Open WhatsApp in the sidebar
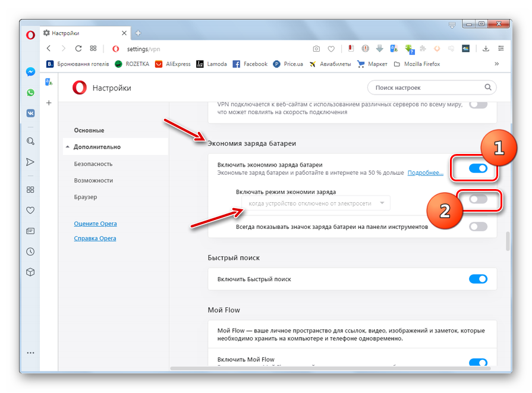This screenshot has width=532, height=393. pos(30,92)
